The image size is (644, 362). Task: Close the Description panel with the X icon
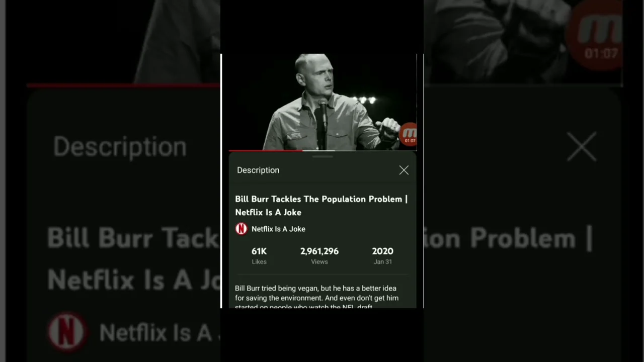coord(404,170)
